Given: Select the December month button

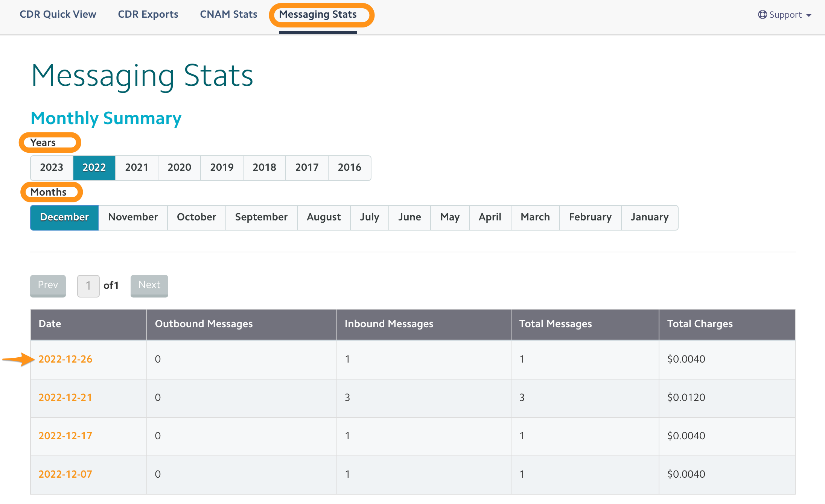Looking at the screenshot, I should 64,217.
